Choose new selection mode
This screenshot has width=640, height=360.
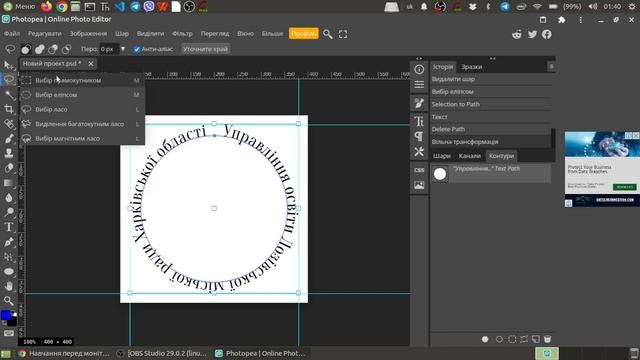pos(26,49)
